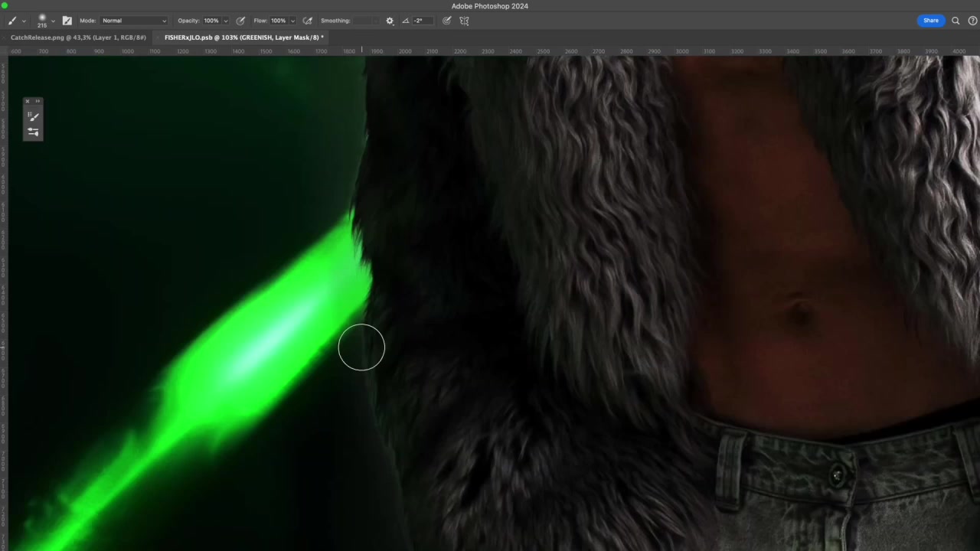Expand the tool preset picker chevron

[24, 21]
